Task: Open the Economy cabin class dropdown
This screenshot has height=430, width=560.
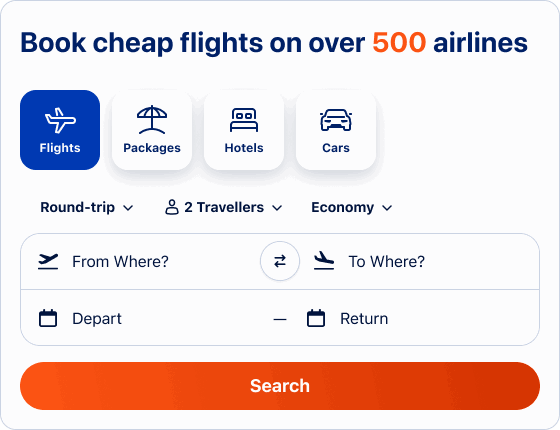Action: click(352, 208)
